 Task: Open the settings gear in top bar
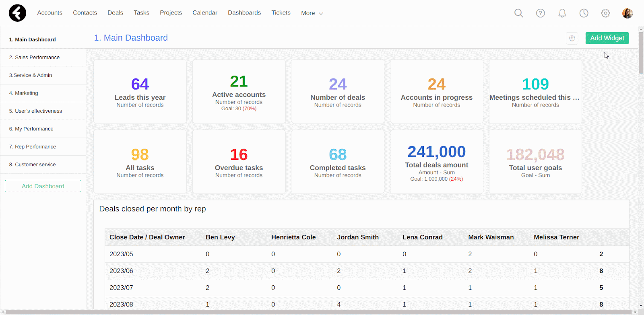tap(605, 13)
